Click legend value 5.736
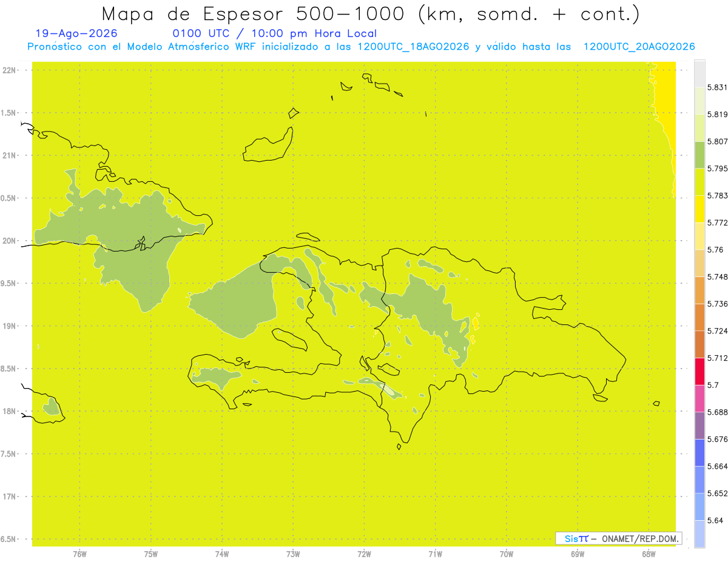The width and height of the screenshot is (728, 562). (717, 304)
